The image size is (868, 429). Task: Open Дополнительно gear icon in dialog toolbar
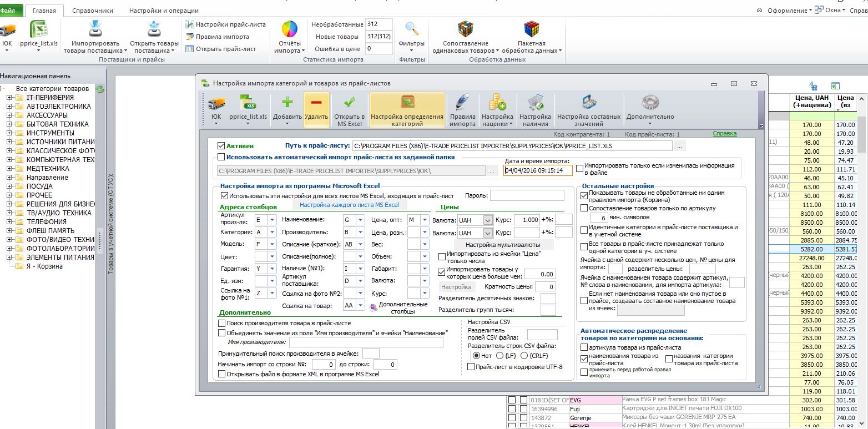(650, 103)
